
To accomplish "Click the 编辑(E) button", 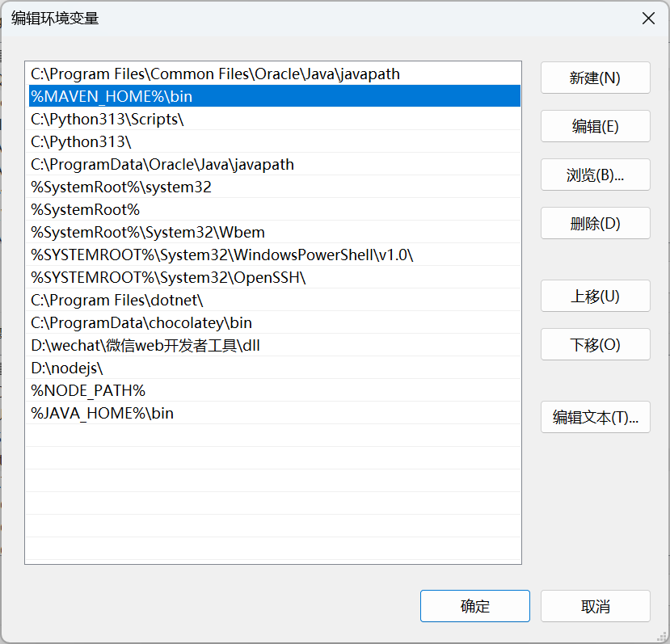I will tap(595, 127).
